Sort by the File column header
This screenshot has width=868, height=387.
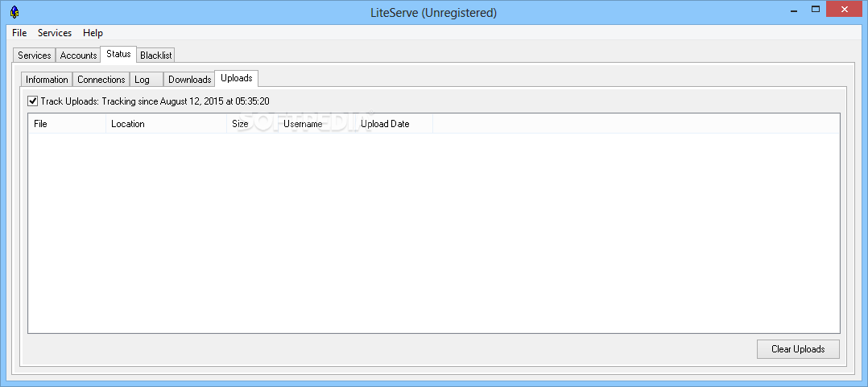click(67, 124)
